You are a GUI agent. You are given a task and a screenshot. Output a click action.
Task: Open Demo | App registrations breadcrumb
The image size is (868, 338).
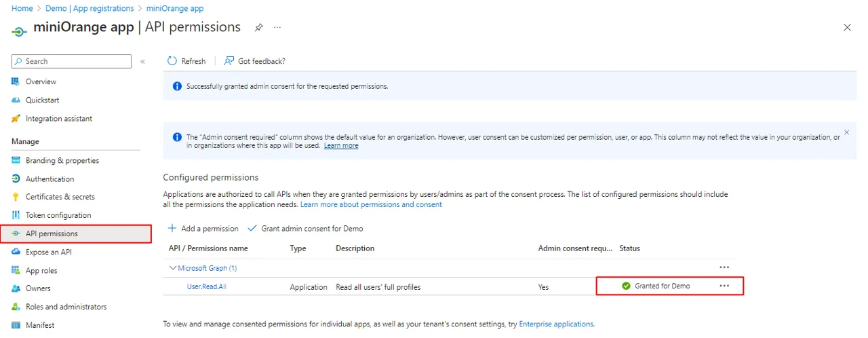pos(90,8)
